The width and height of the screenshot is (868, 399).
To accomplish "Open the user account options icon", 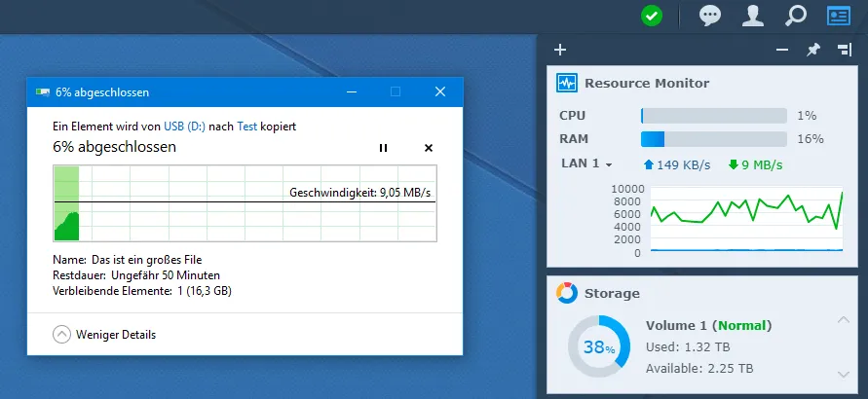I will [752, 16].
